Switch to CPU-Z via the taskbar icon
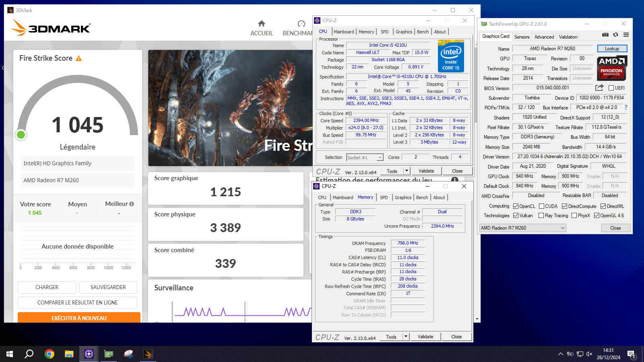This screenshot has width=644, height=362. 89,354
